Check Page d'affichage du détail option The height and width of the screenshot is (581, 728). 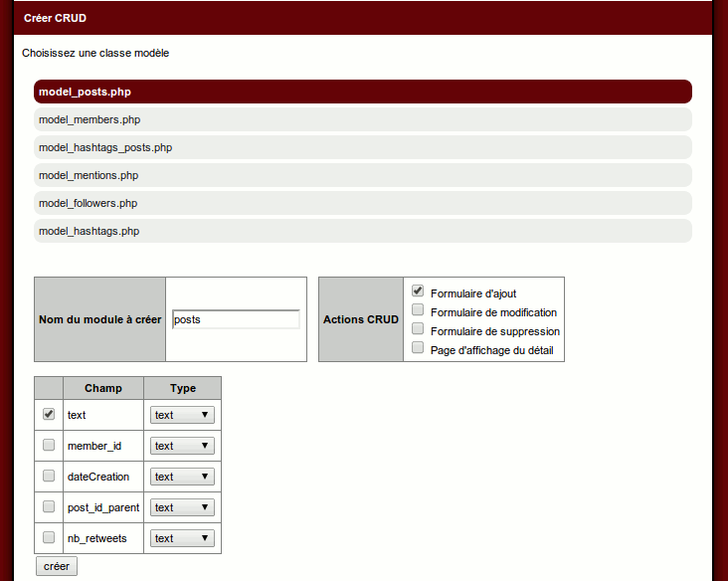coord(419,348)
